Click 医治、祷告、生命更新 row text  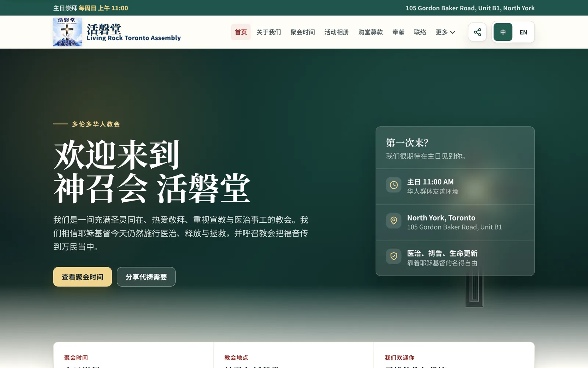click(442, 253)
